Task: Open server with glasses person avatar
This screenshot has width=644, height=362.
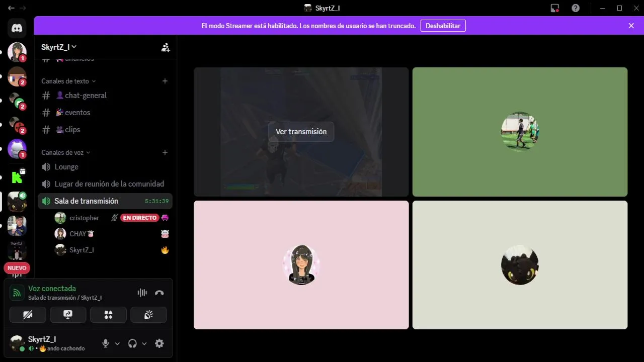Action: (x=17, y=226)
